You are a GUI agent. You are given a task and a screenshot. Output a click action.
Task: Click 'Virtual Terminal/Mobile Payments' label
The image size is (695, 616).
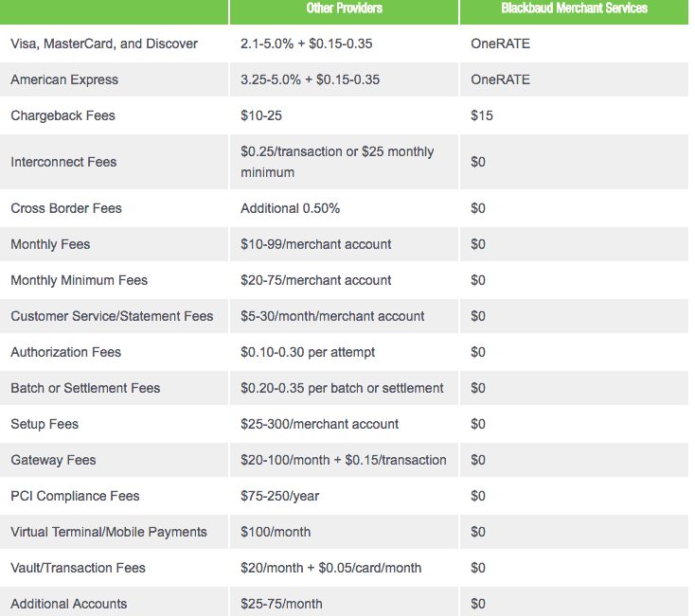tap(109, 532)
